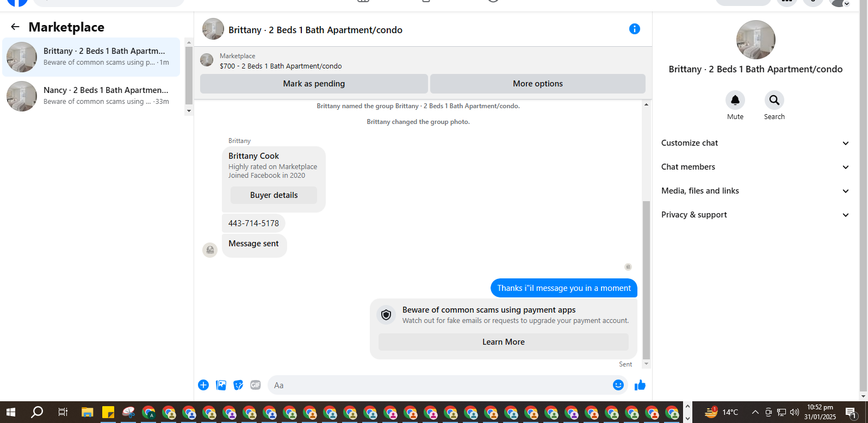Click the 'Sent' status label

pyautogui.click(x=625, y=364)
